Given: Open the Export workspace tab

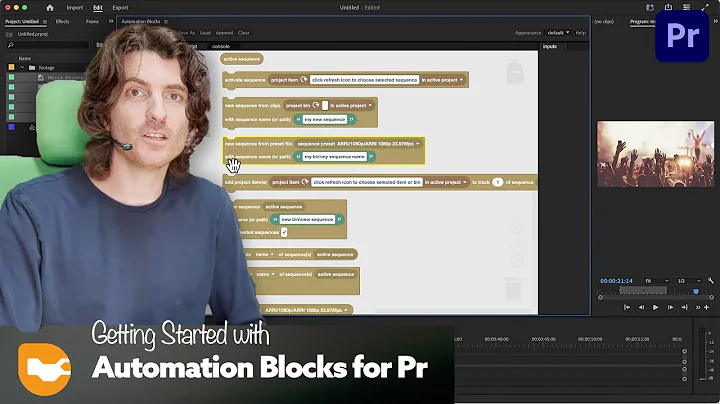Looking at the screenshot, I should (x=120, y=7).
